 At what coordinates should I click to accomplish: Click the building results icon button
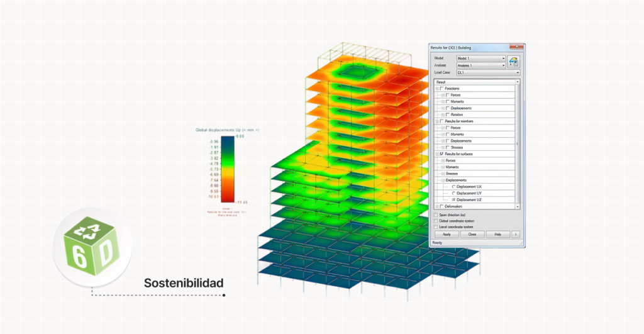coord(513,62)
